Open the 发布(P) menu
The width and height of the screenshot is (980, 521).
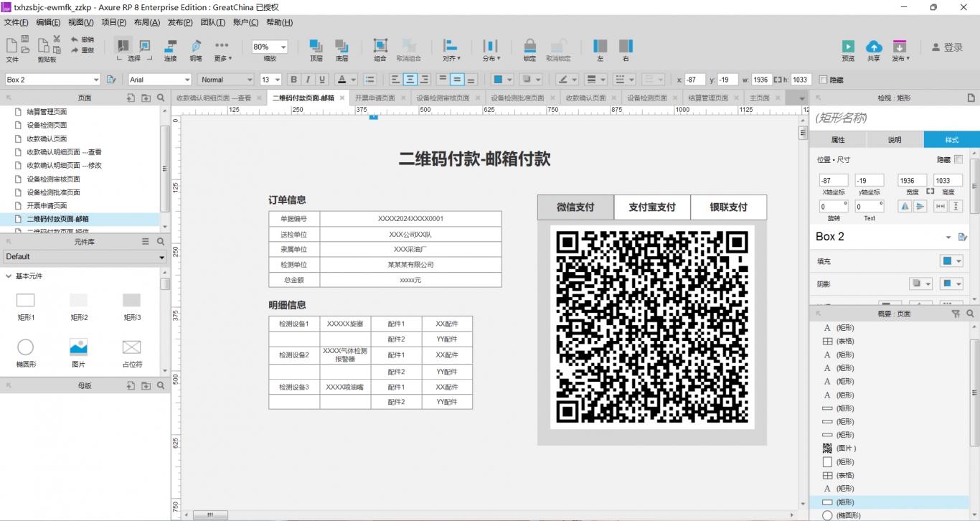tap(180, 22)
